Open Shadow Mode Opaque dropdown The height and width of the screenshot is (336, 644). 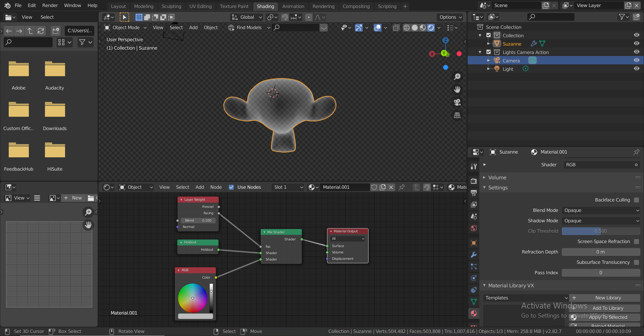[601, 221]
